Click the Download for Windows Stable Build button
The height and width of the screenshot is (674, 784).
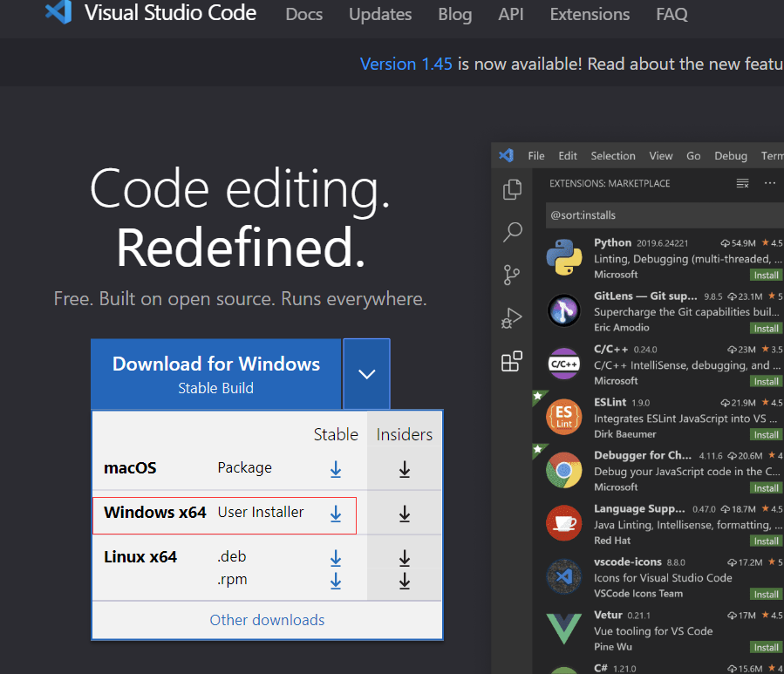click(x=216, y=374)
